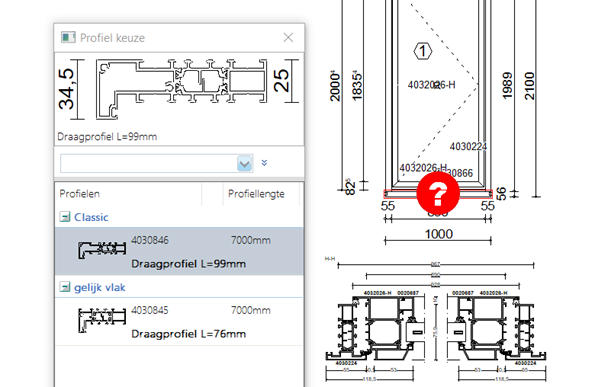Select profile 4030845 Draagprofiel L=76mm
595x387 pixels.
click(179, 321)
